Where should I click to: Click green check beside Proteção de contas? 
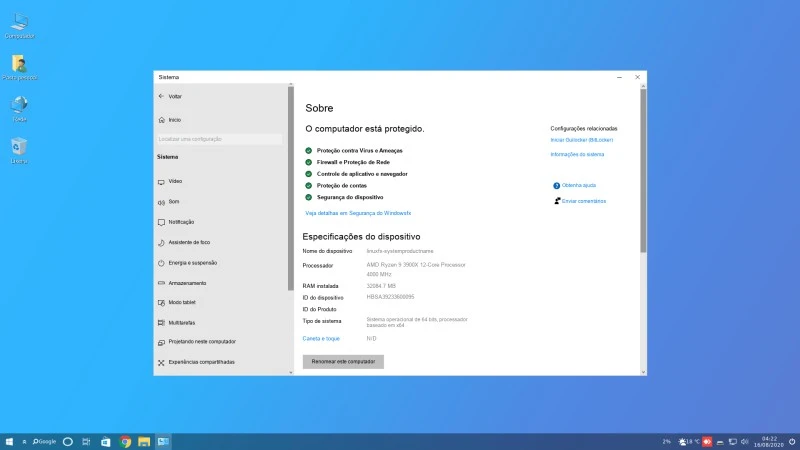pyautogui.click(x=308, y=186)
